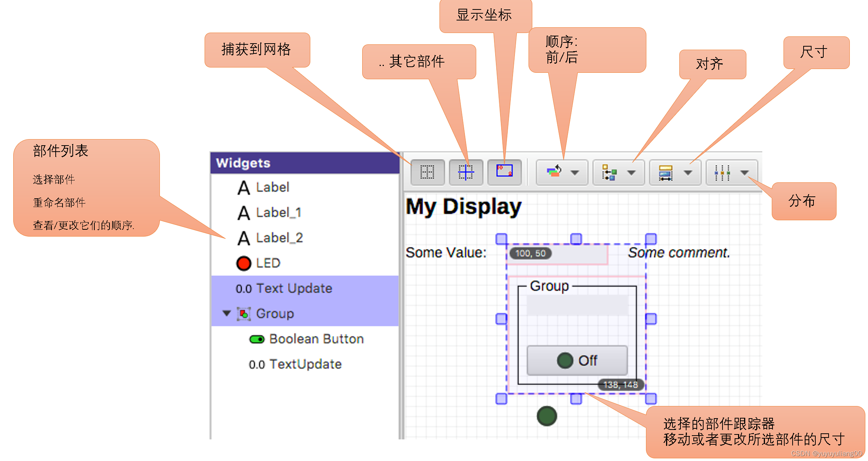Click the text field inside Group box

coord(577,306)
